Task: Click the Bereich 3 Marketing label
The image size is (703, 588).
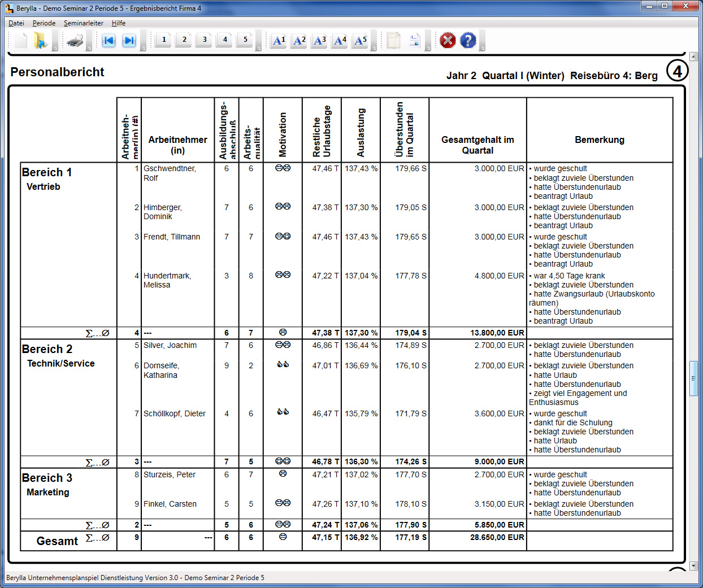Action: (47, 485)
